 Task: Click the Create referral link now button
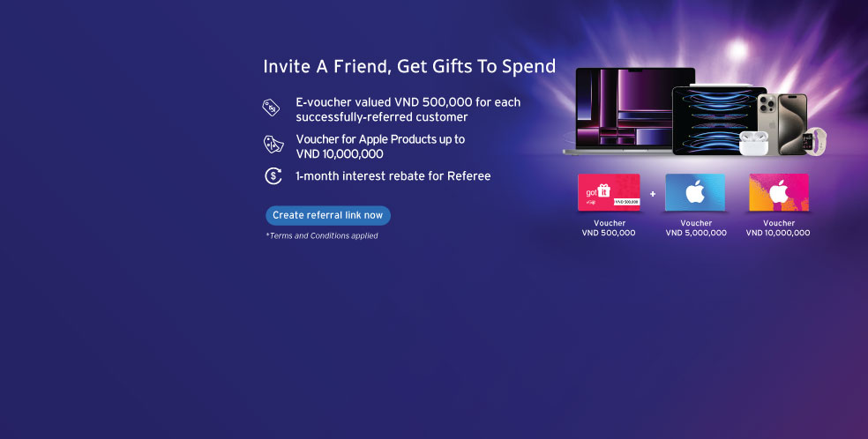(x=328, y=216)
